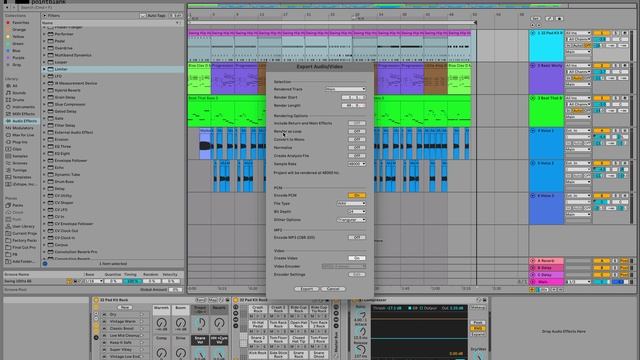Open the Sounds category icon in Library
The image size is (640, 360).
pyautogui.click(x=8, y=93)
